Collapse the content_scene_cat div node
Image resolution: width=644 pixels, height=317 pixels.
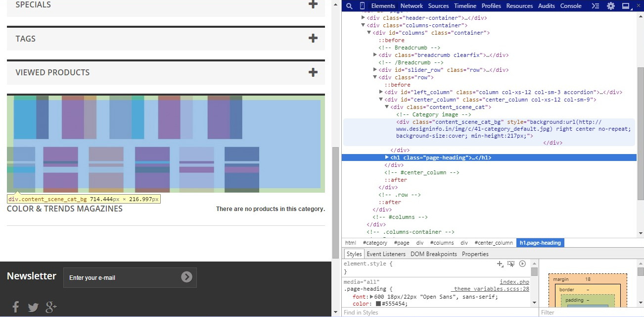pyautogui.click(x=387, y=107)
